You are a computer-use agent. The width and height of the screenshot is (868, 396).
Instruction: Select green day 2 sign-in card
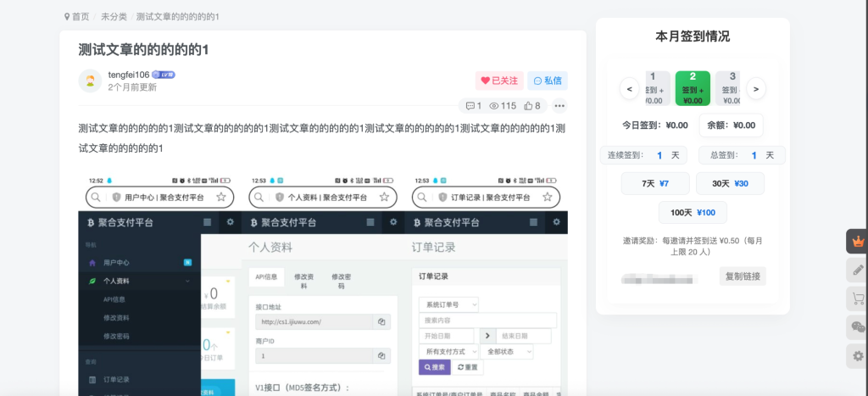coord(693,89)
